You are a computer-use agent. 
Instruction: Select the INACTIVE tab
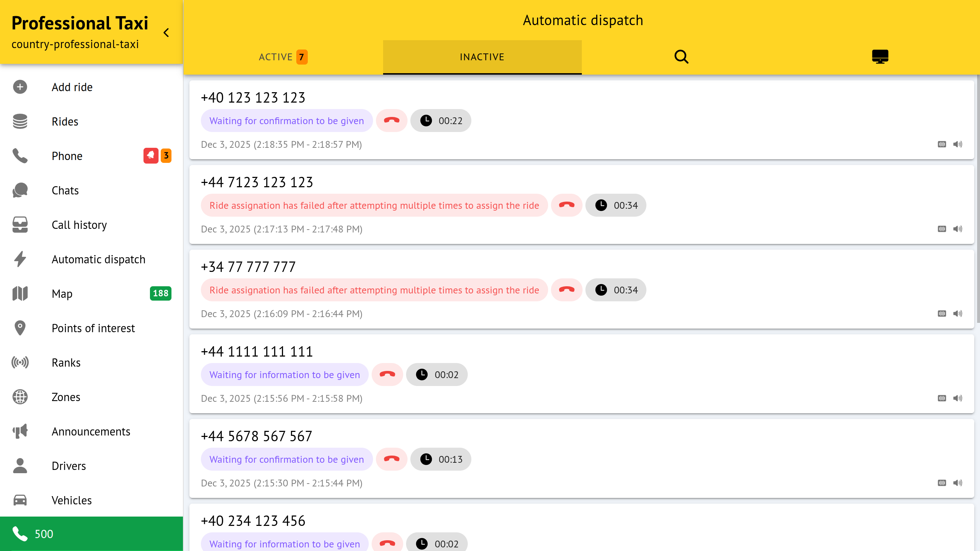[482, 57]
